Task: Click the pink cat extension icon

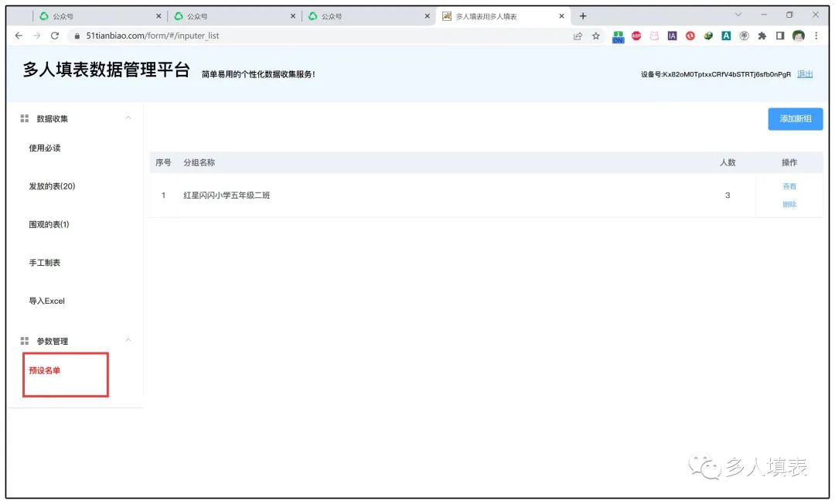Action: point(654,36)
